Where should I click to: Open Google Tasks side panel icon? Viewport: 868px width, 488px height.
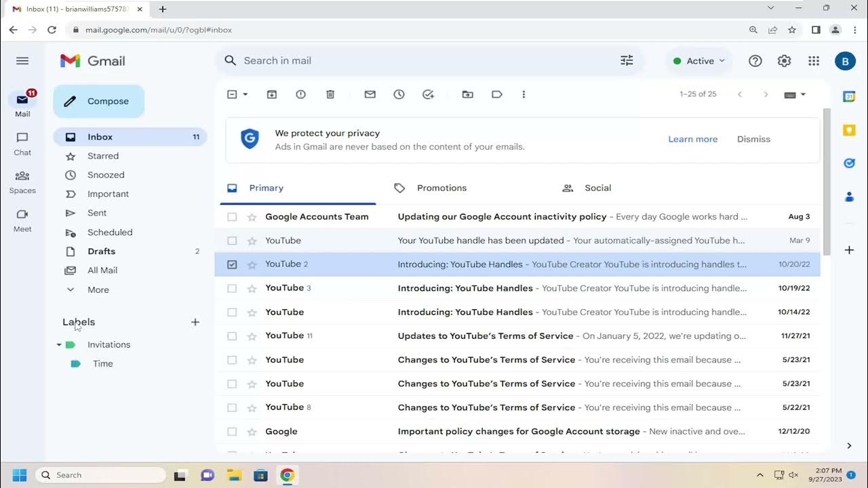click(849, 163)
